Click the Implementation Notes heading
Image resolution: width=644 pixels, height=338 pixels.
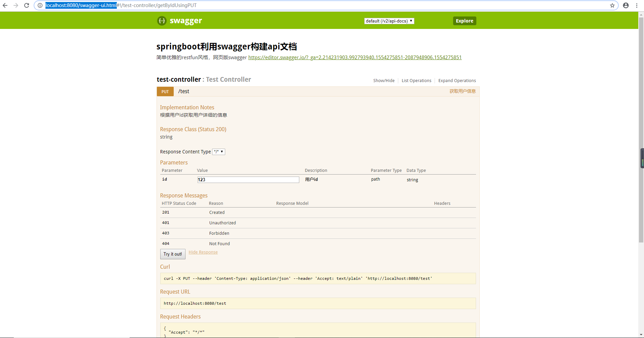pyautogui.click(x=187, y=107)
